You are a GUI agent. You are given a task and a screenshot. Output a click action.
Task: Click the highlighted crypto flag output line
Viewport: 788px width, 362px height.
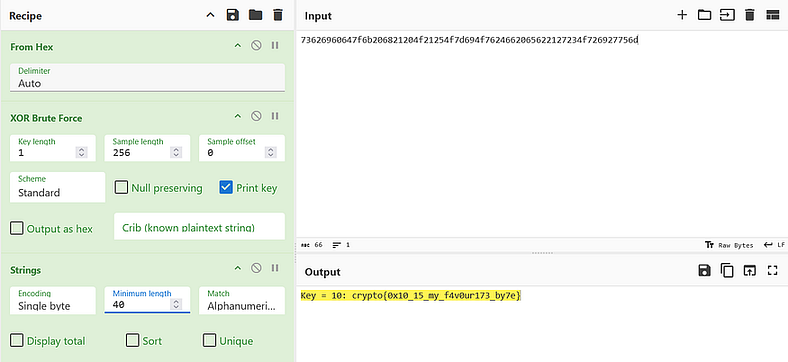pos(411,296)
